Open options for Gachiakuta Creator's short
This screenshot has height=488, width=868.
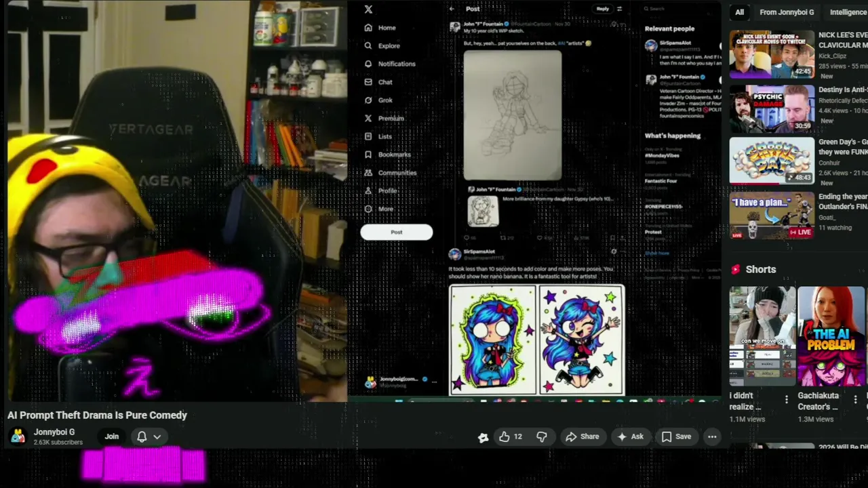pos(856,400)
